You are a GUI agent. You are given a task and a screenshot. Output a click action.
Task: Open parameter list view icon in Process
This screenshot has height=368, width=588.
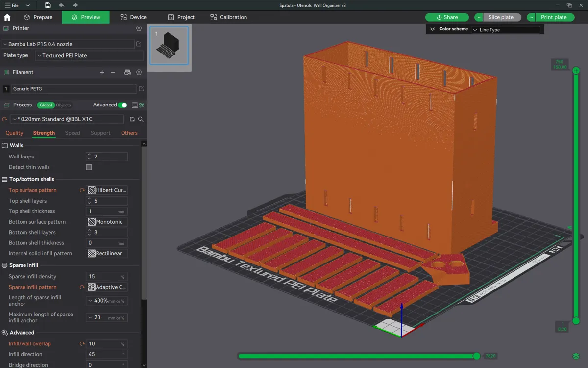pyautogui.click(x=135, y=105)
